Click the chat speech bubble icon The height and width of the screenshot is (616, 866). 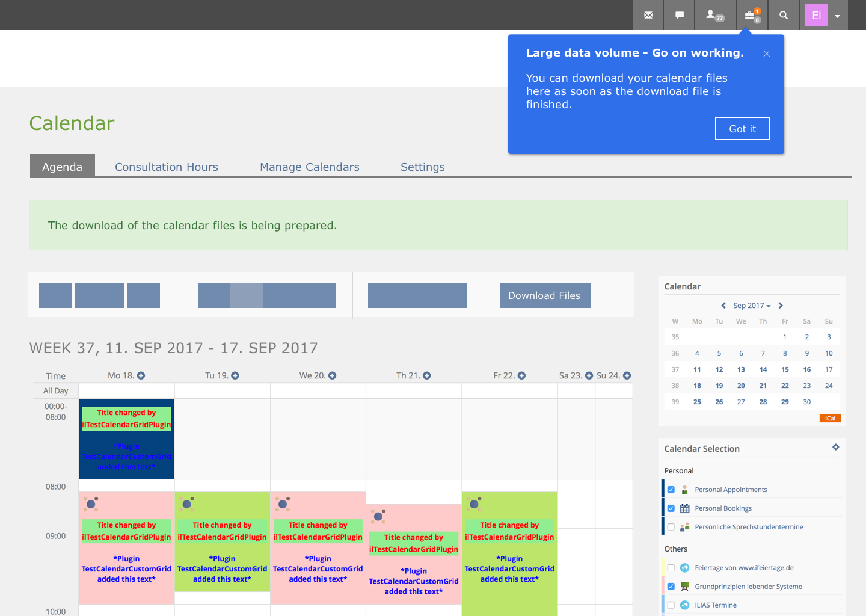680,15
